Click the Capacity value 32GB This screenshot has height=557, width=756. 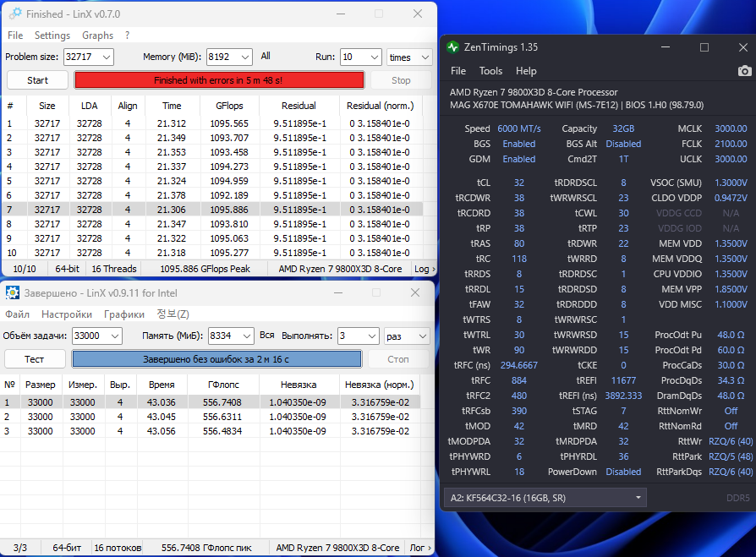623,128
